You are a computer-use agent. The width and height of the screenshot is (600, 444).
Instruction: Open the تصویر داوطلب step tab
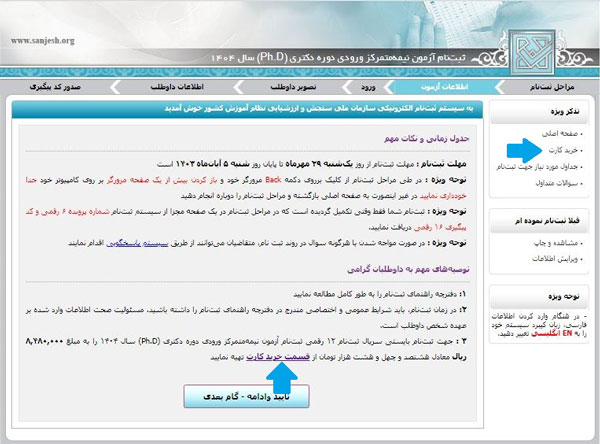[293, 87]
